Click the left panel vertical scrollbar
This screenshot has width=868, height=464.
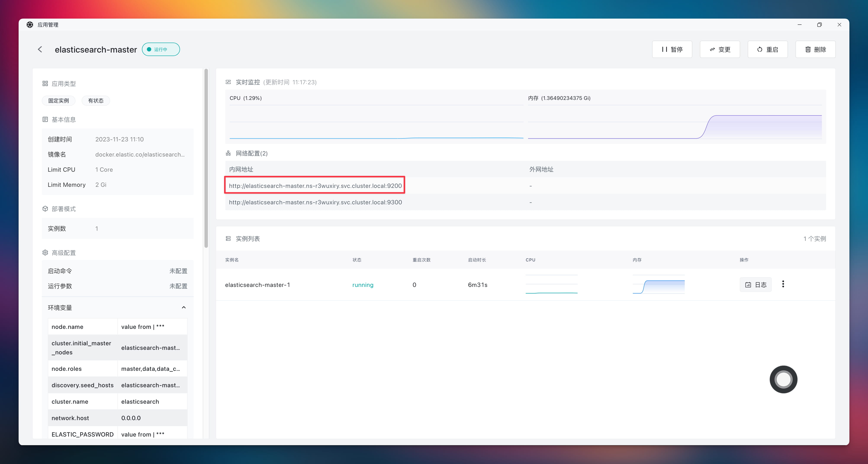[x=206, y=158]
